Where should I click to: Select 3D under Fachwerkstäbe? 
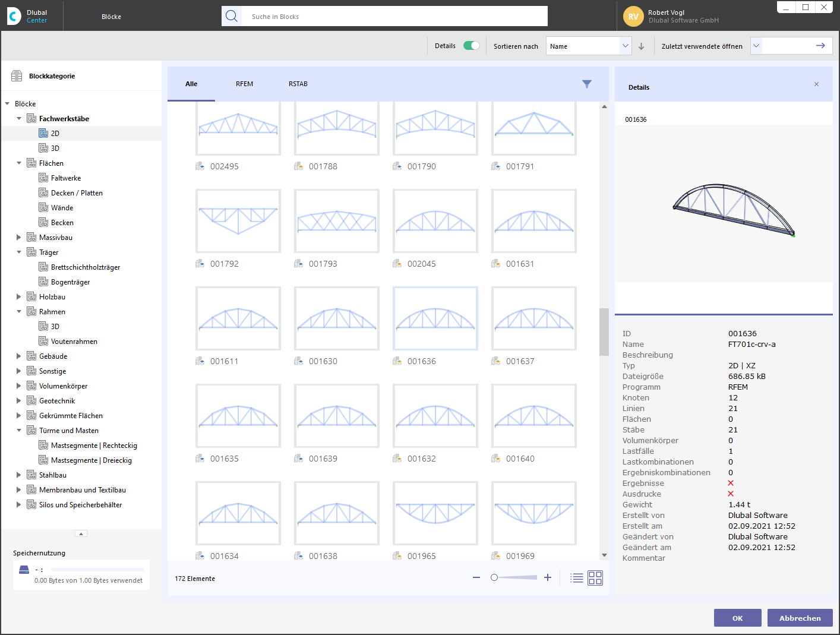[55, 149]
